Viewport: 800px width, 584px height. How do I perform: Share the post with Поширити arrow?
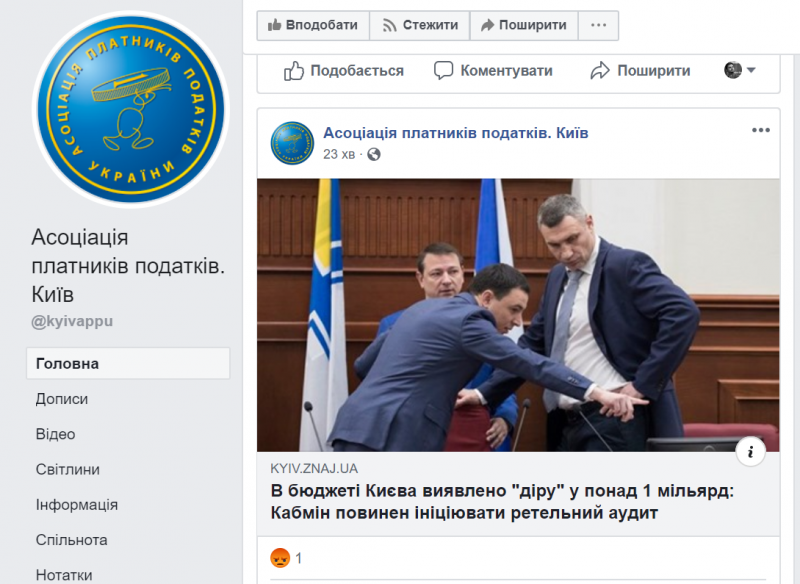[x=640, y=70]
